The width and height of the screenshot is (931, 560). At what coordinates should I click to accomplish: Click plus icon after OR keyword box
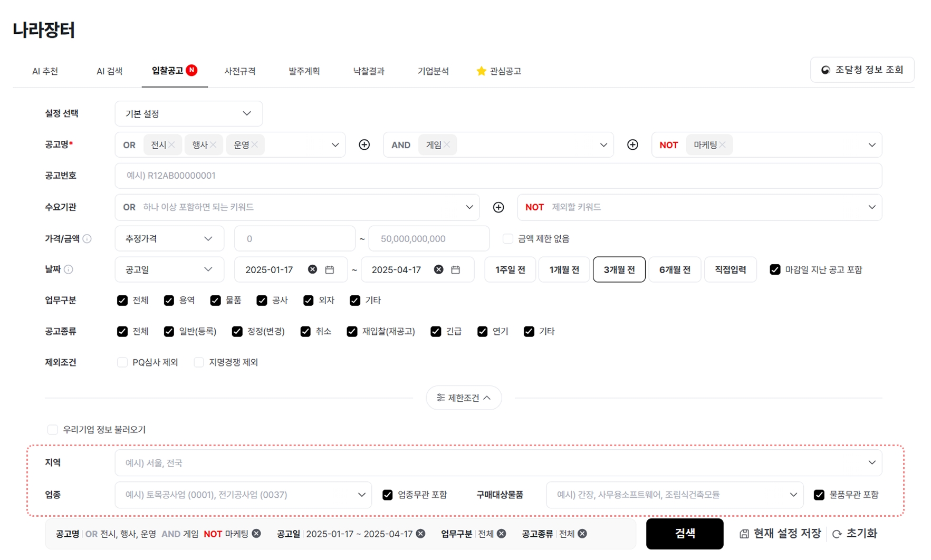click(x=364, y=145)
